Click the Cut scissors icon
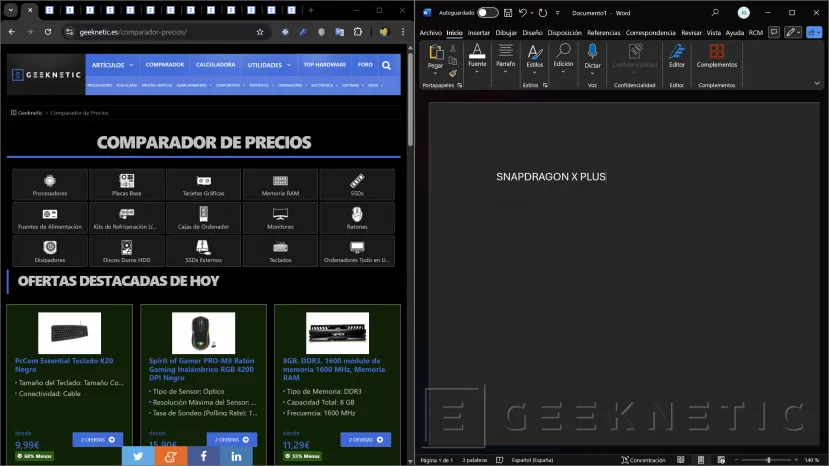Image resolution: width=829 pixels, height=466 pixels. pyautogui.click(x=453, y=48)
